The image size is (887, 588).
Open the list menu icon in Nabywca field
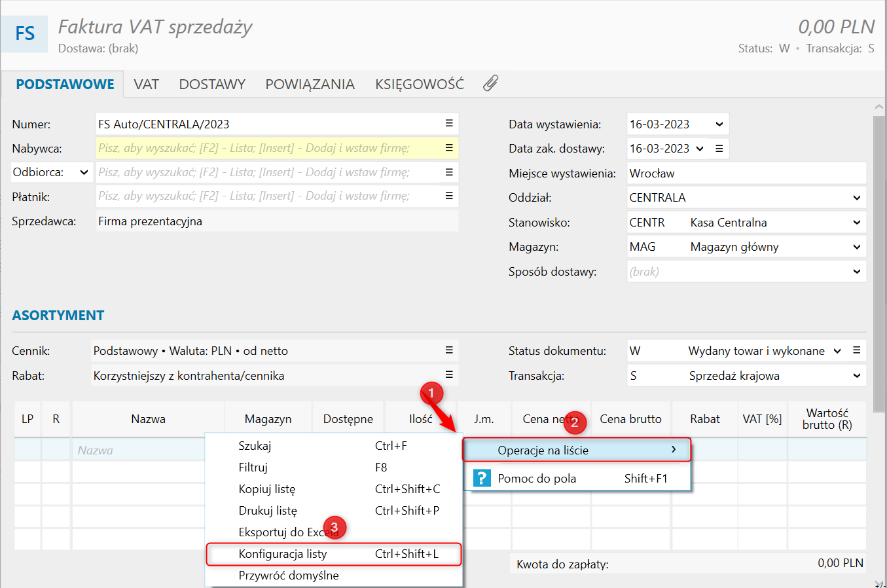pos(449,148)
